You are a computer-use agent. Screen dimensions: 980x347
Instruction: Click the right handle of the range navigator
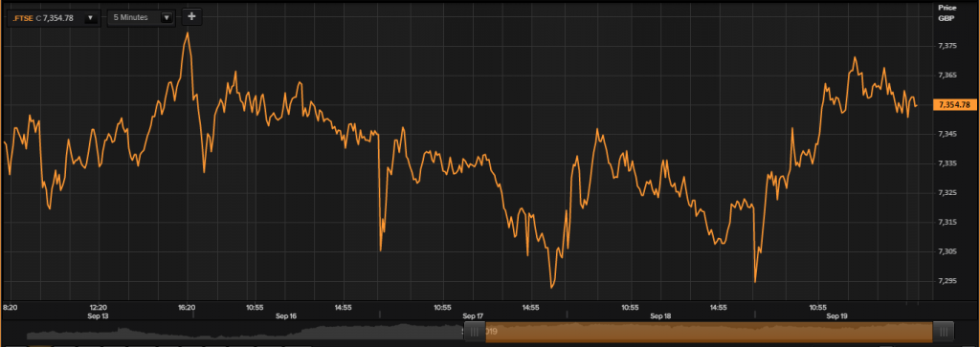943,332
